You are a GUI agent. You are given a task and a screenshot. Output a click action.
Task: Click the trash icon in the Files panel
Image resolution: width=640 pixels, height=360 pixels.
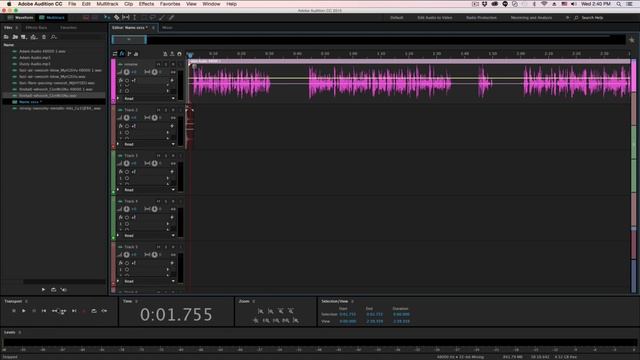[44, 37]
